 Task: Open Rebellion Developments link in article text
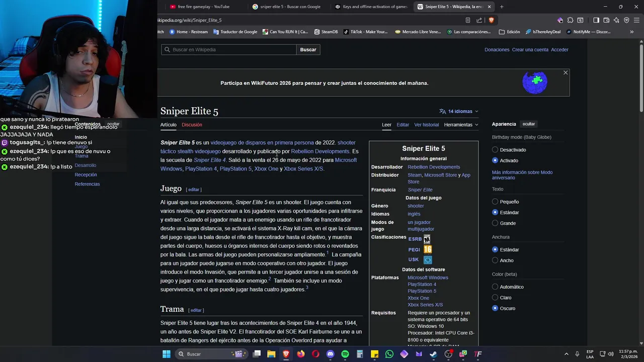320,151
